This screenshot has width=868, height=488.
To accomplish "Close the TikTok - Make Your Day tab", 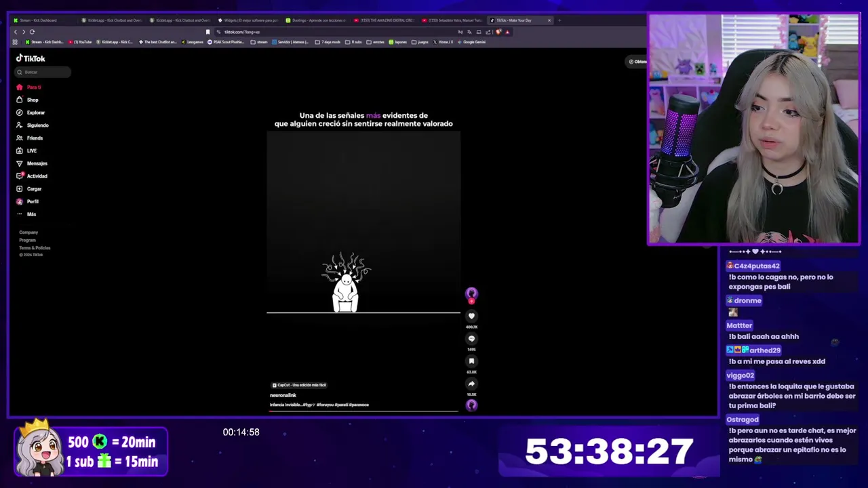I will point(549,20).
